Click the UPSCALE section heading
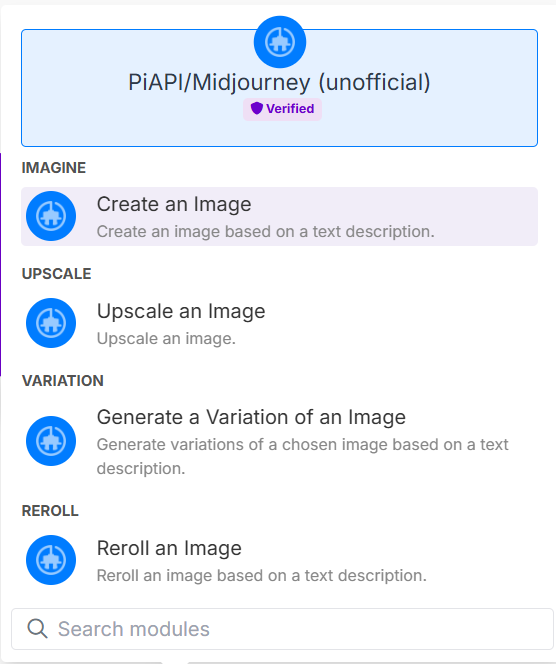The height and width of the screenshot is (664, 556). (56, 274)
